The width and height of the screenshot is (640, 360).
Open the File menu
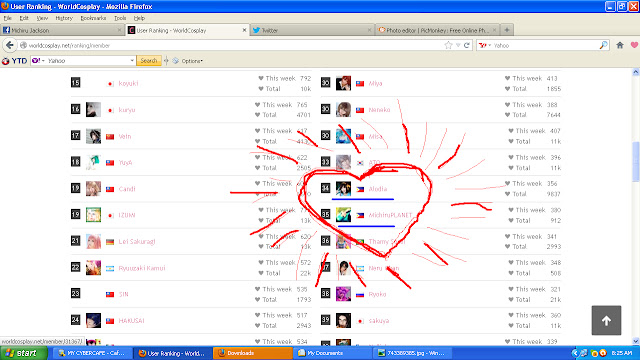[x=8, y=18]
